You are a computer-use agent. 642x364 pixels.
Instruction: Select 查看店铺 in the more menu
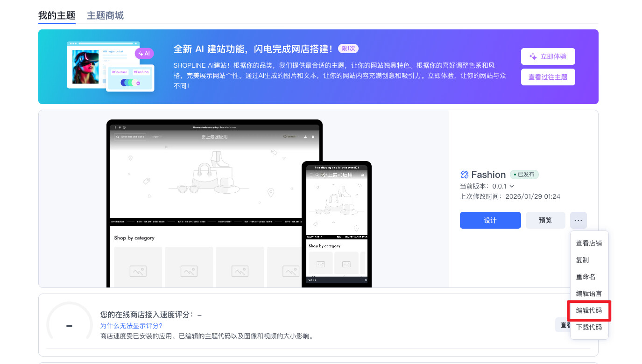(x=589, y=243)
